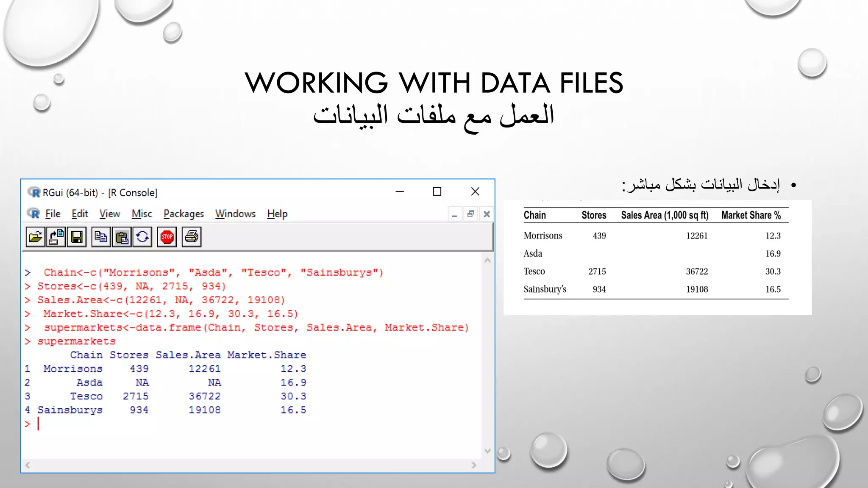Open the Misc menu
The height and width of the screenshot is (488, 868).
click(142, 214)
